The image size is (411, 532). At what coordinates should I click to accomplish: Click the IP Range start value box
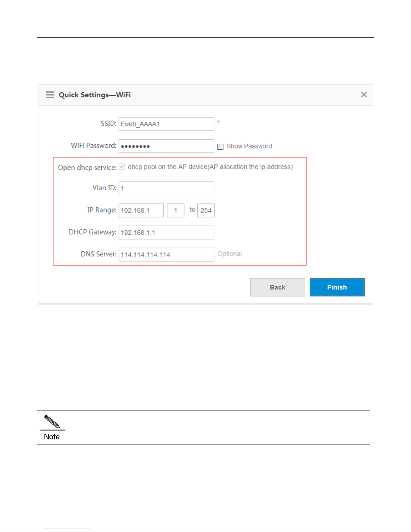click(175, 210)
